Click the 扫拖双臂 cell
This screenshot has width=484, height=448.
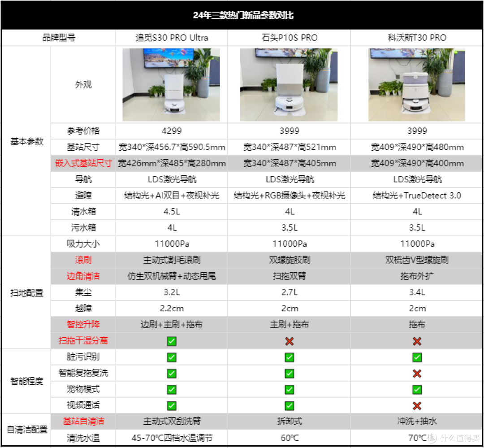pos(289,276)
